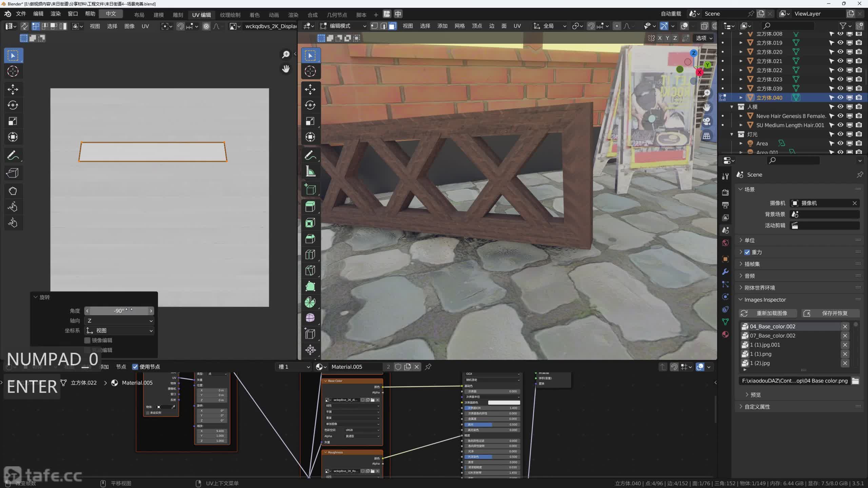Toggle viewport visibility of Area light
This screenshot has width=868, height=488.
click(x=841, y=143)
